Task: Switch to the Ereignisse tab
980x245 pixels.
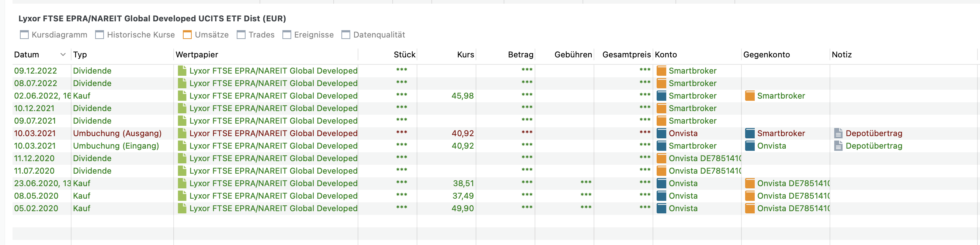Action: point(313,35)
